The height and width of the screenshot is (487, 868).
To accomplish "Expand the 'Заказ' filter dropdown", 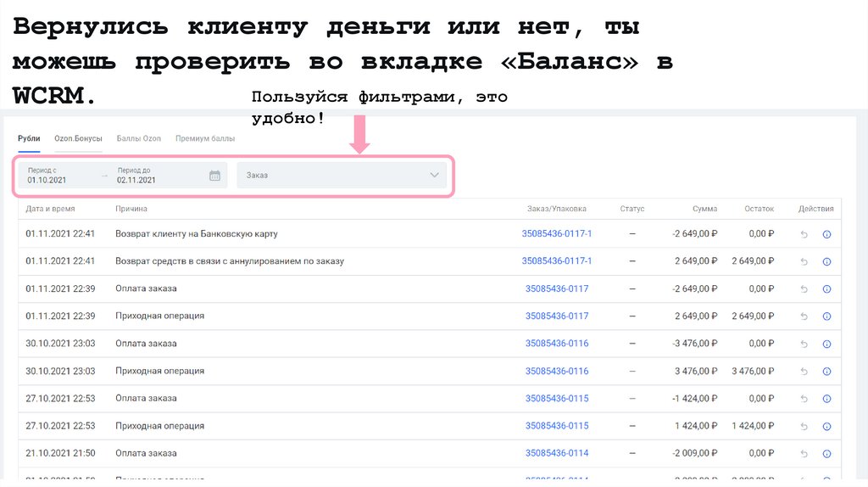I will 342,175.
